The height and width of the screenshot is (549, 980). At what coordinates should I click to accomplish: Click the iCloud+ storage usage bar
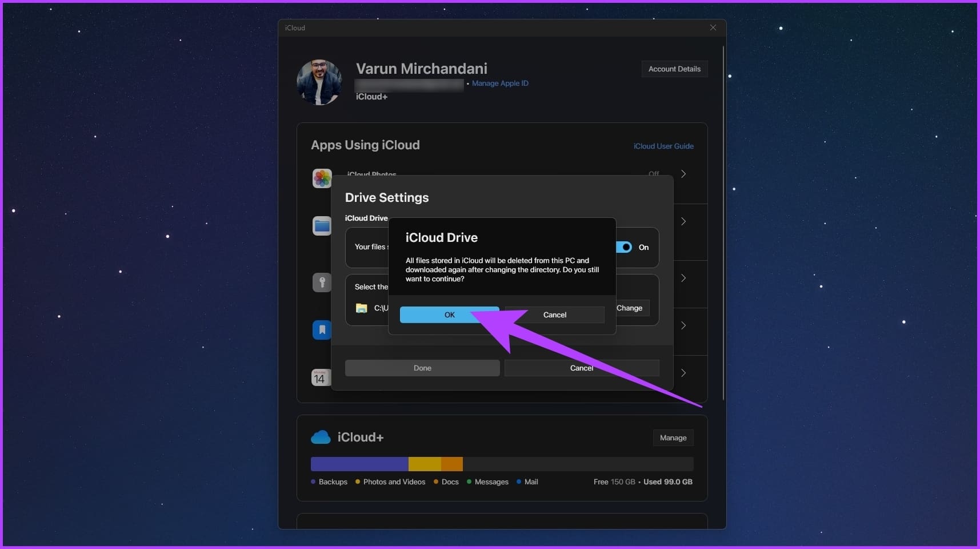502,464
